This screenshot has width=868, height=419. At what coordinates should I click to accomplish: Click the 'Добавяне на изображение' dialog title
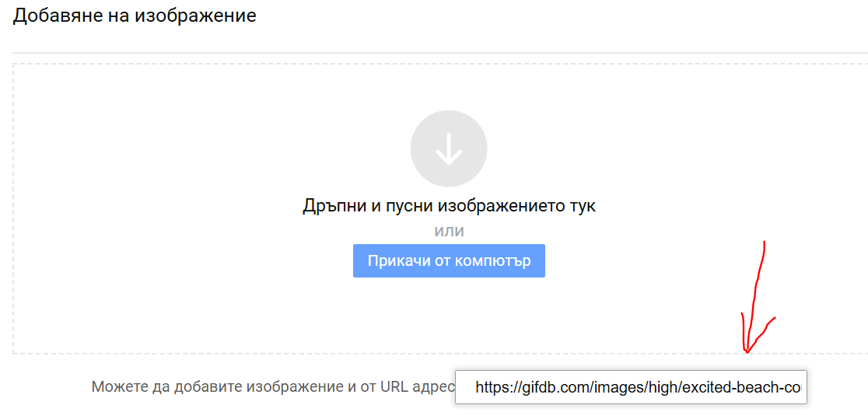pos(135,16)
